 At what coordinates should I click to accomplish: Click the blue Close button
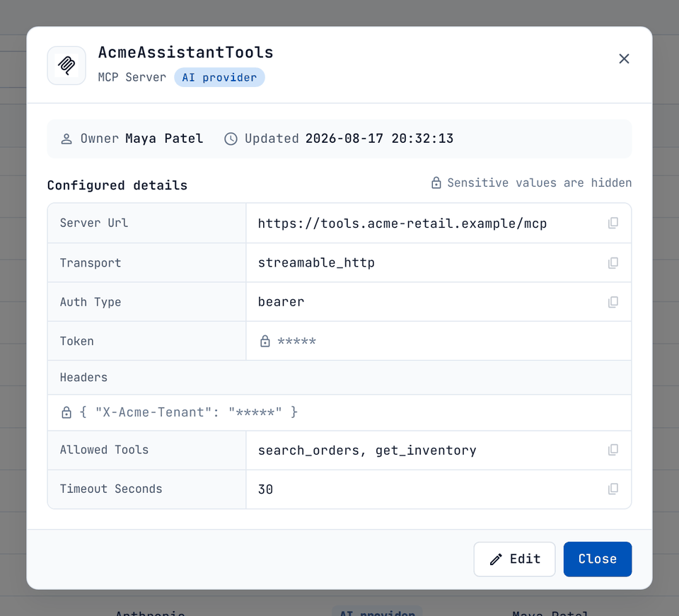coord(598,559)
